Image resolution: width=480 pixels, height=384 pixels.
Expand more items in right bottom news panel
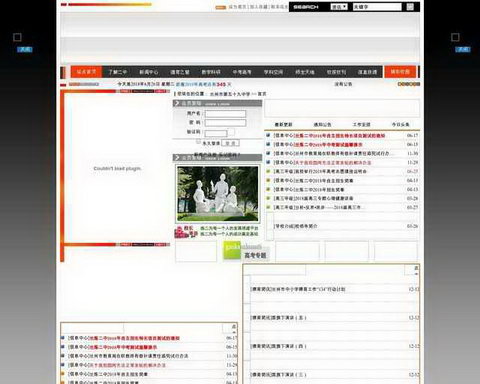click(416, 270)
